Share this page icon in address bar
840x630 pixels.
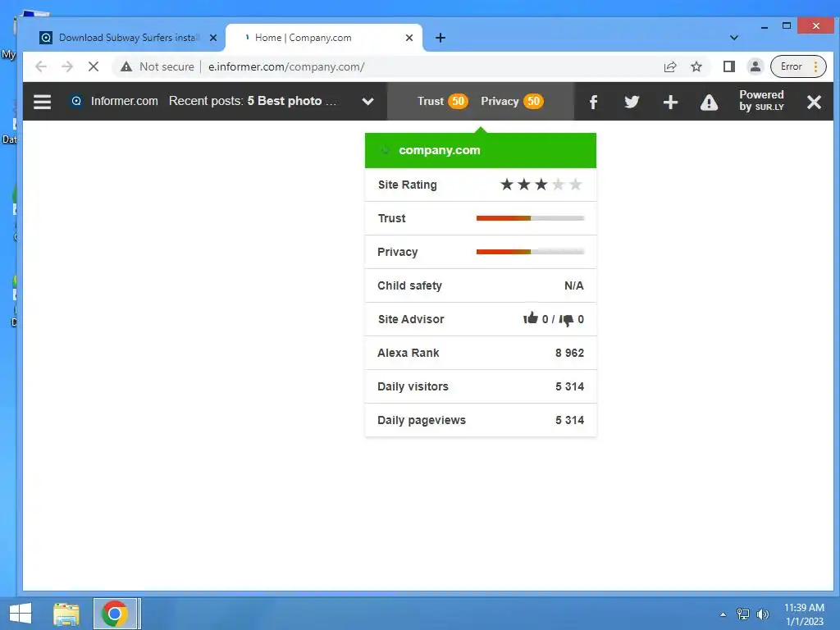670,67
